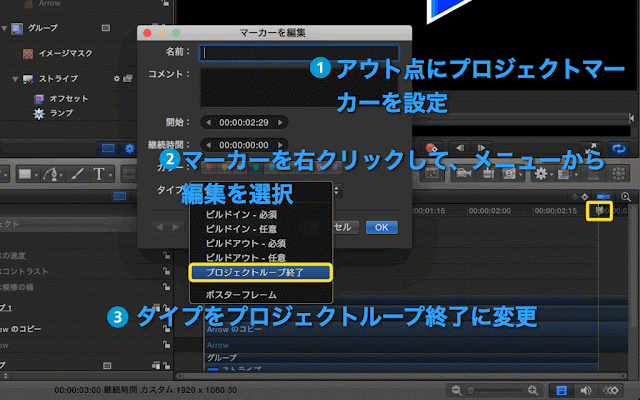Open the Text tool dropdown arrow

click(x=111, y=176)
